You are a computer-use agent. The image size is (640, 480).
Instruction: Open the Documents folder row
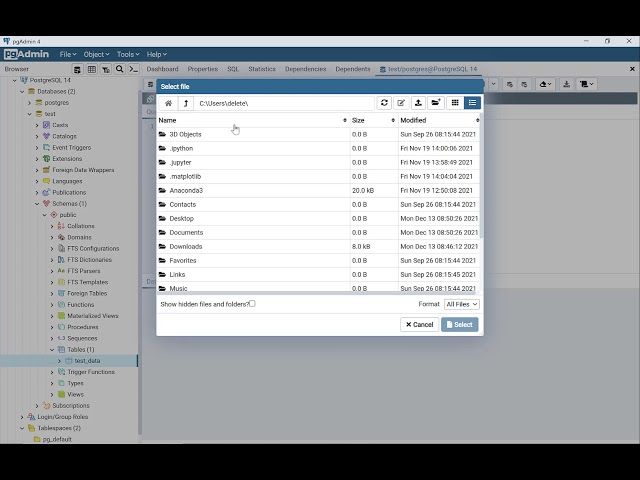318,233
